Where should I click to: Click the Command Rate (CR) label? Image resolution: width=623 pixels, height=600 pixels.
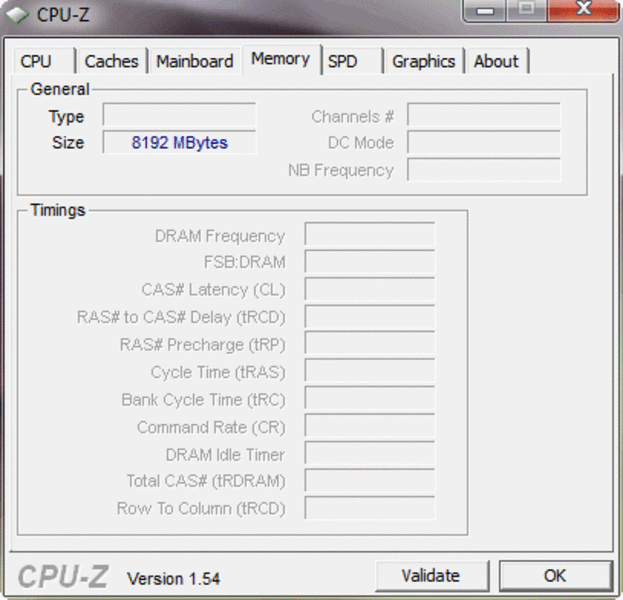coord(211,428)
